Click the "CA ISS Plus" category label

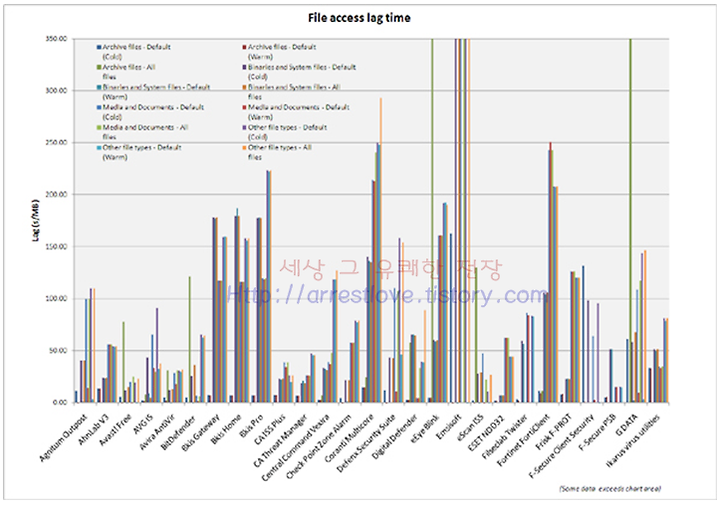point(271,430)
